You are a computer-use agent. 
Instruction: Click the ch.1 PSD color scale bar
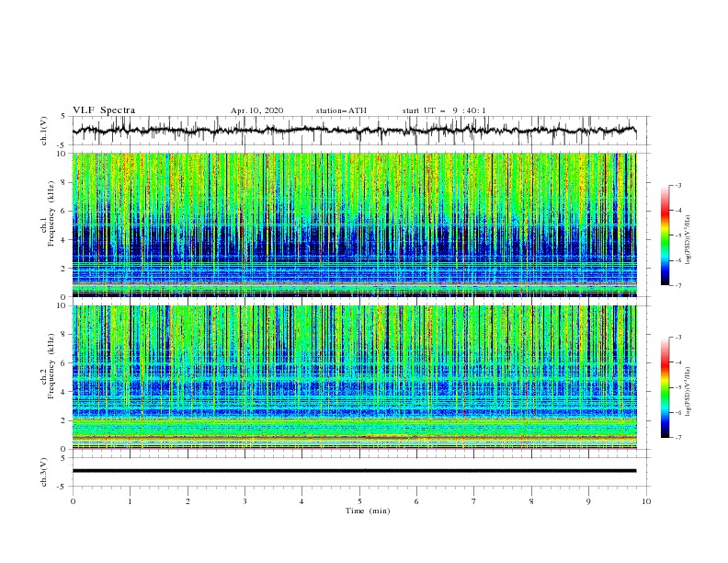tap(665, 235)
